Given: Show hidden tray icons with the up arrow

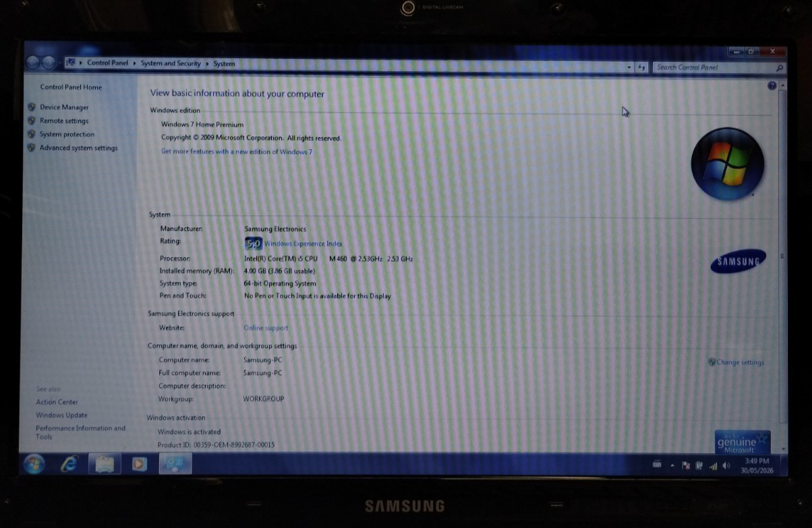Looking at the screenshot, I should (672, 465).
